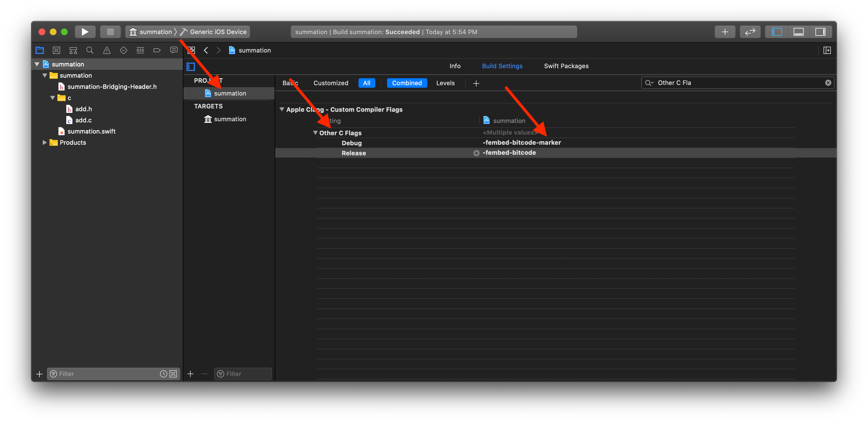Expand the Products folder

(44, 142)
